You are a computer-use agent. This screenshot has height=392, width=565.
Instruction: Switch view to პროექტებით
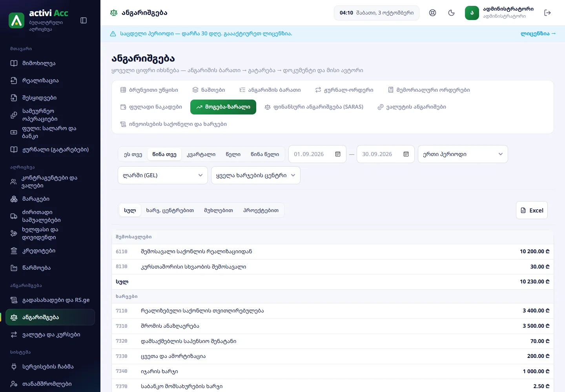pos(261,210)
